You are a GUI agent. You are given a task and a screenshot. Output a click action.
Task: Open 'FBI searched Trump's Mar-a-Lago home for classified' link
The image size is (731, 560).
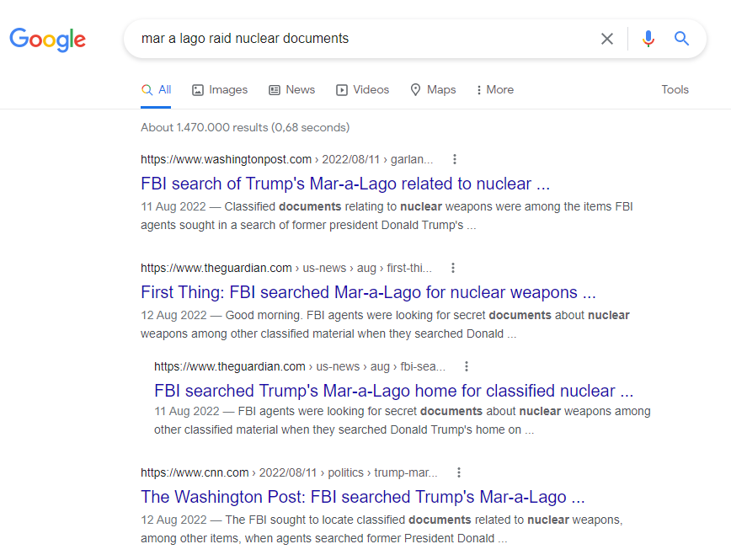click(x=394, y=391)
